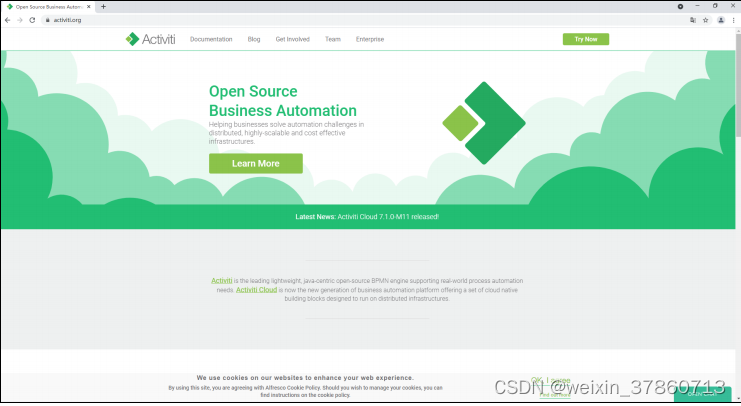741x406 pixels.
Task: Open the Enterprise nav link
Action: coord(370,39)
